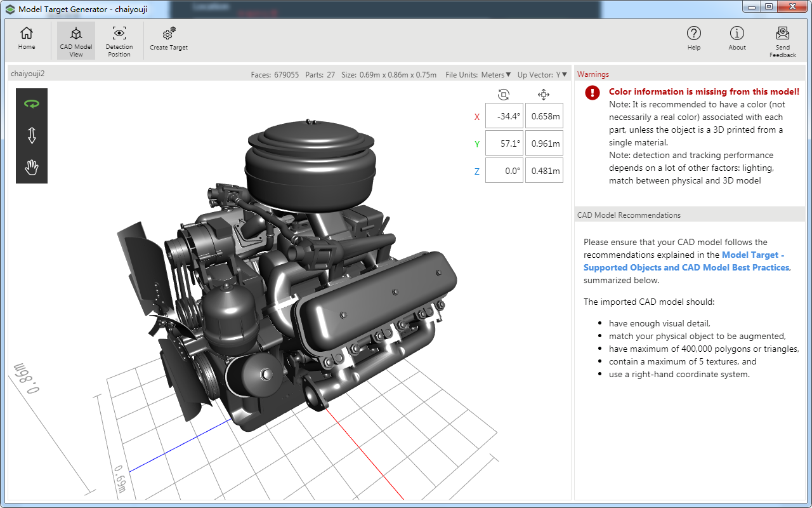Click the Create Target gear icon
This screenshot has width=812, height=508.
coord(169,34)
